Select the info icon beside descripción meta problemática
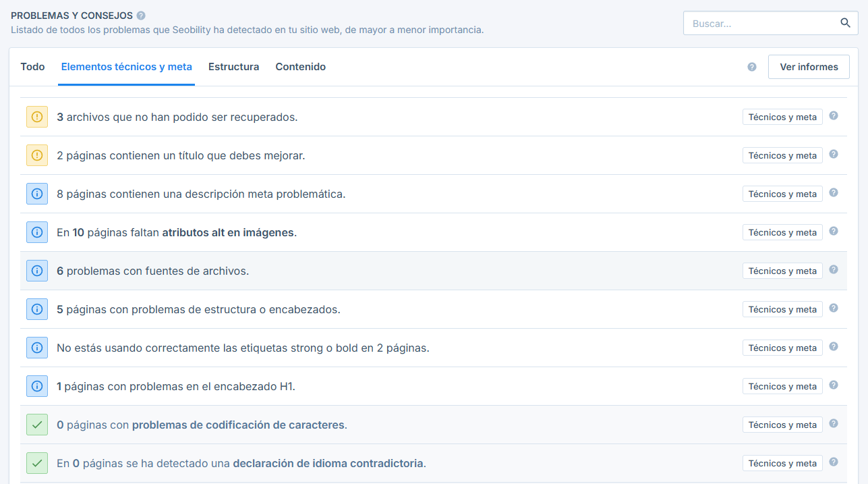 click(36, 193)
